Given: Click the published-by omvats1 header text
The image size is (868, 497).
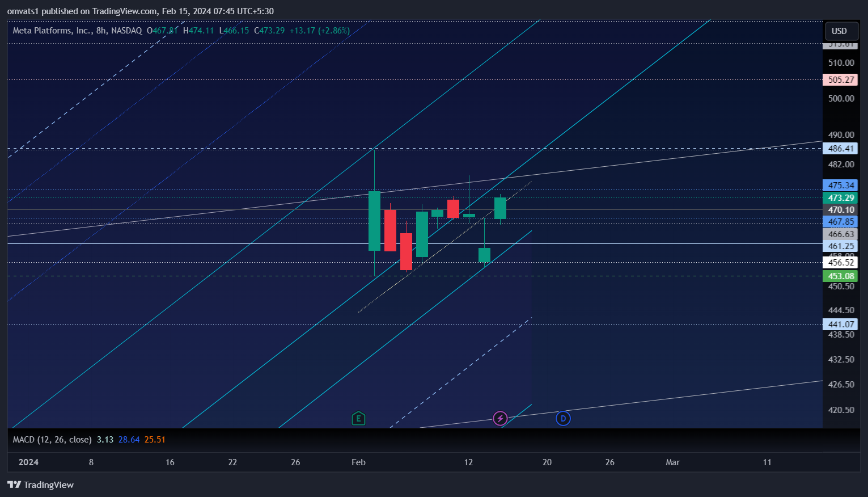Looking at the screenshot, I should 141,11.
